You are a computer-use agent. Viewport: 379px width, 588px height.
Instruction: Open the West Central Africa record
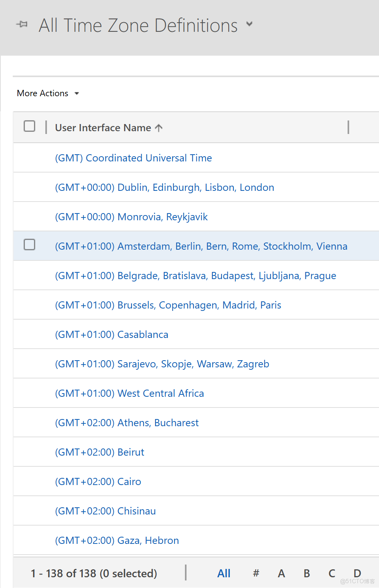coord(129,394)
